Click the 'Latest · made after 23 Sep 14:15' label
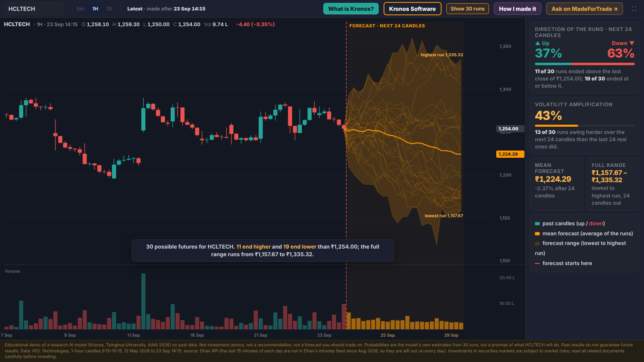The height and width of the screenshot is (362, 644). [x=166, y=9]
